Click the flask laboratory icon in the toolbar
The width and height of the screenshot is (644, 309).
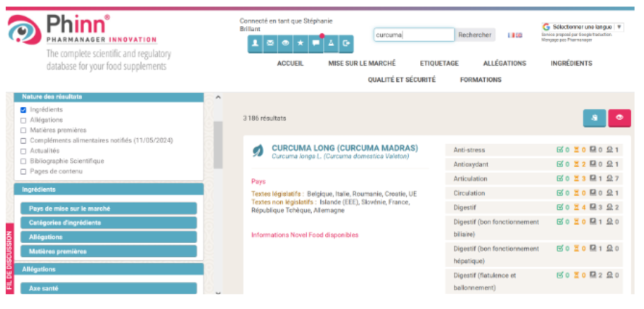[331, 44]
